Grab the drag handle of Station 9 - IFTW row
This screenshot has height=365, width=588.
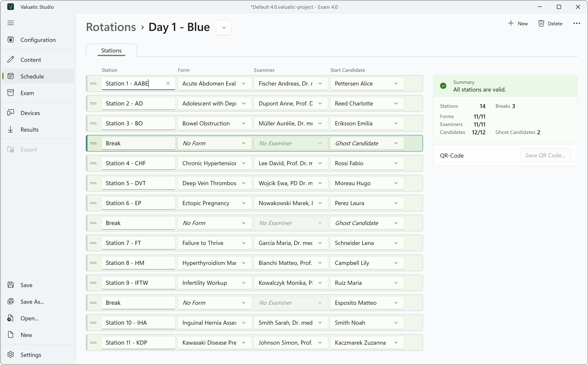pyautogui.click(x=93, y=283)
